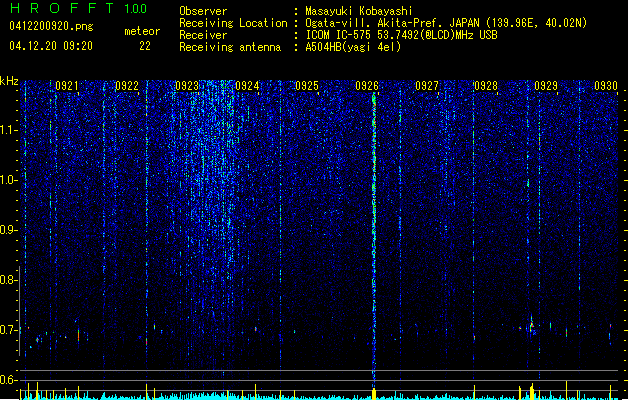Click the 0926 time marker
629x400 pixels.
[367, 86]
